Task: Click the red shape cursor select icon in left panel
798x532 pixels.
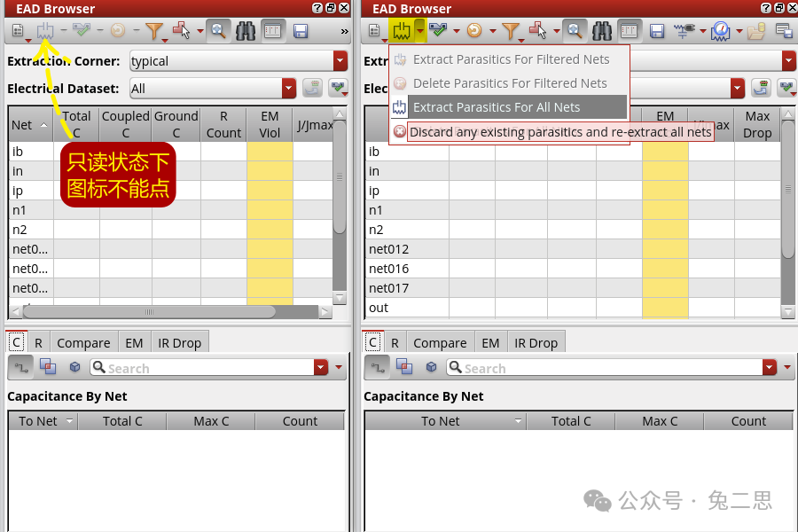Action: coord(182,31)
